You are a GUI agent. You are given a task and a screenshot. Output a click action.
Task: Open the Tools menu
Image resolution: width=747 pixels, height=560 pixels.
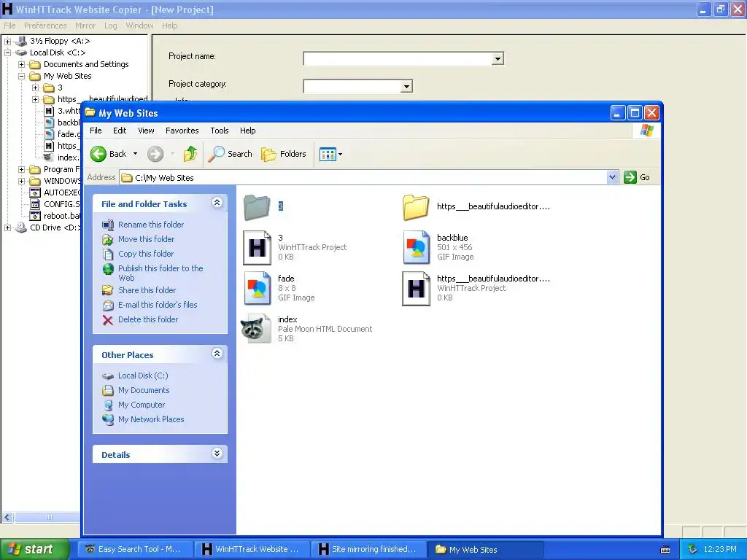pyautogui.click(x=219, y=131)
